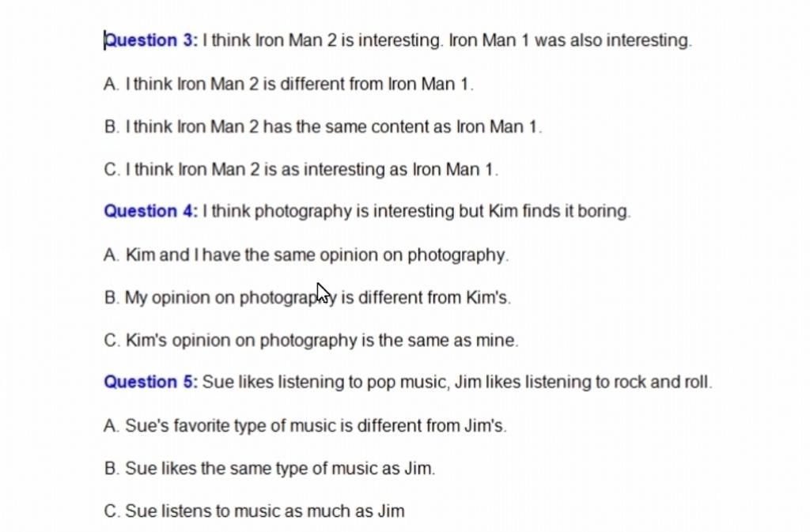Image resolution: width=810 pixels, height=532 pixels.
Task: Choose answer B opinion different from Kim's
Action: click(x=308, y=298)
